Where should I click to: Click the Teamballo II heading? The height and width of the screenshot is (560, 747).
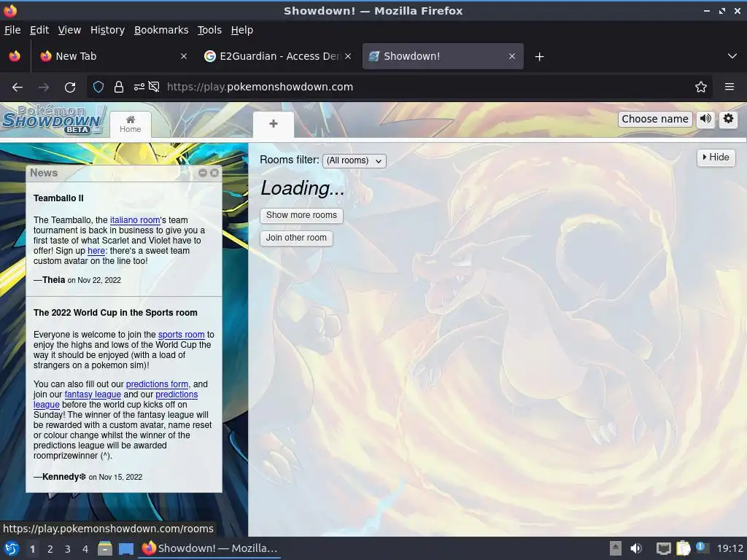58,198
